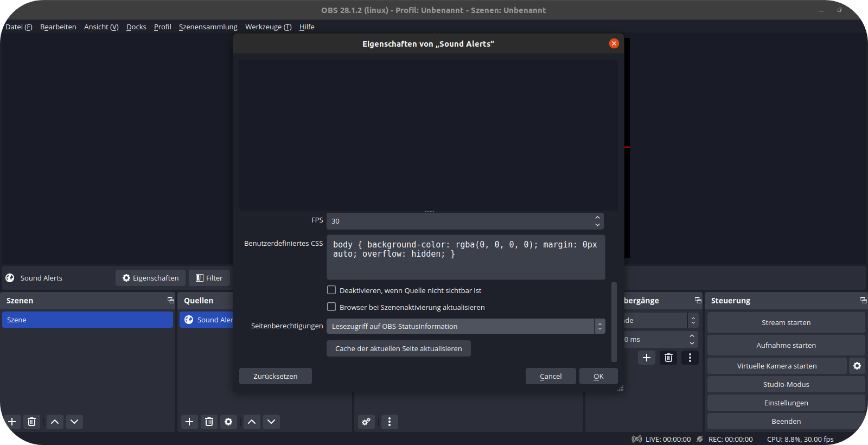Click the LIVE 00:00:00 status text
Viewport: 868px width, 445px height.
click(668, 439)
